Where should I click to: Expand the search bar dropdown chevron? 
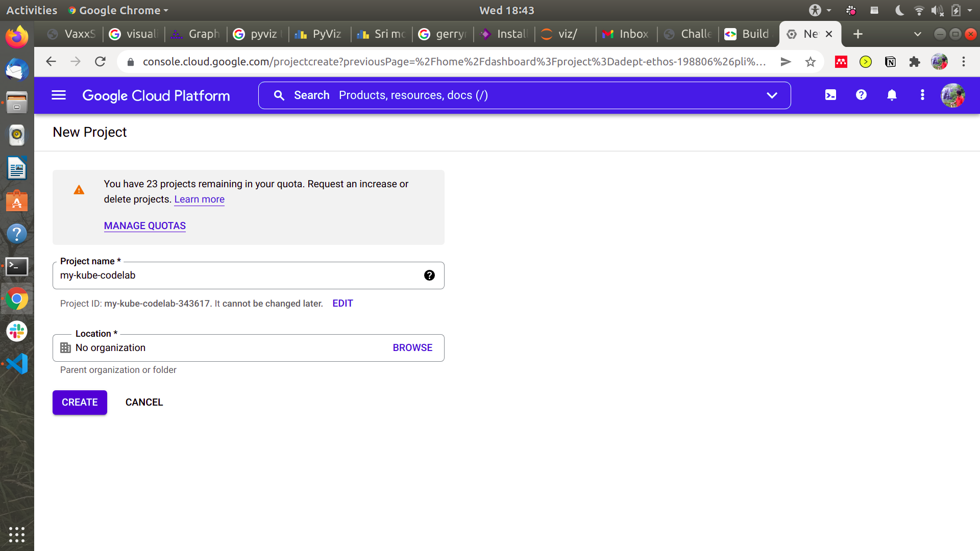772,95
